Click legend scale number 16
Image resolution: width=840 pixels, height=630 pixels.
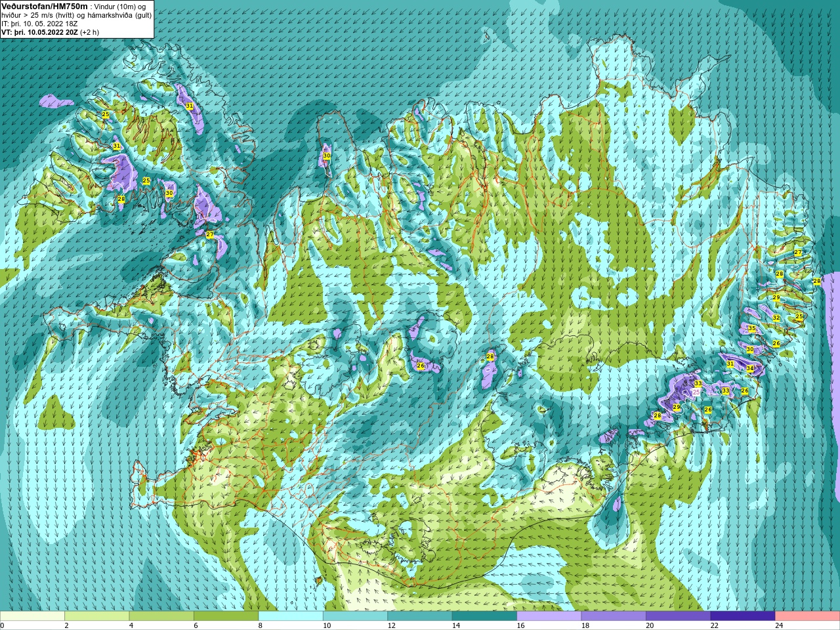point(520,626)
